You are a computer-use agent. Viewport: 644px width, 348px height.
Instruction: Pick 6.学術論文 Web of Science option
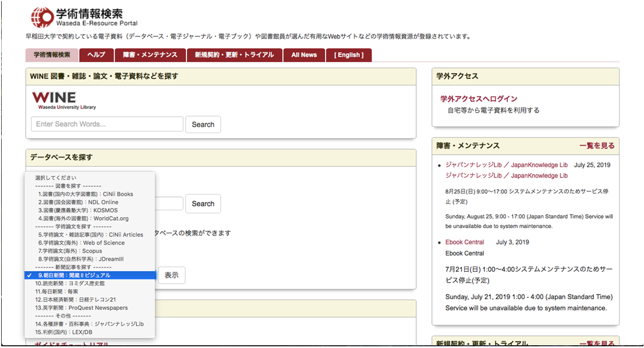point(90,243)
